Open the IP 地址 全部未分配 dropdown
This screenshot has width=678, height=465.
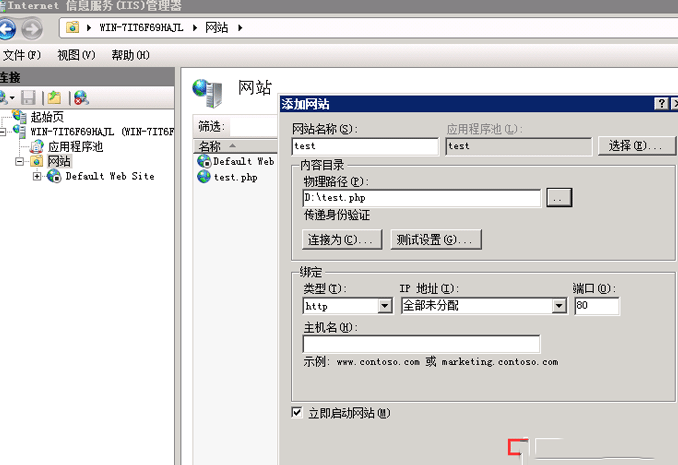559,306
